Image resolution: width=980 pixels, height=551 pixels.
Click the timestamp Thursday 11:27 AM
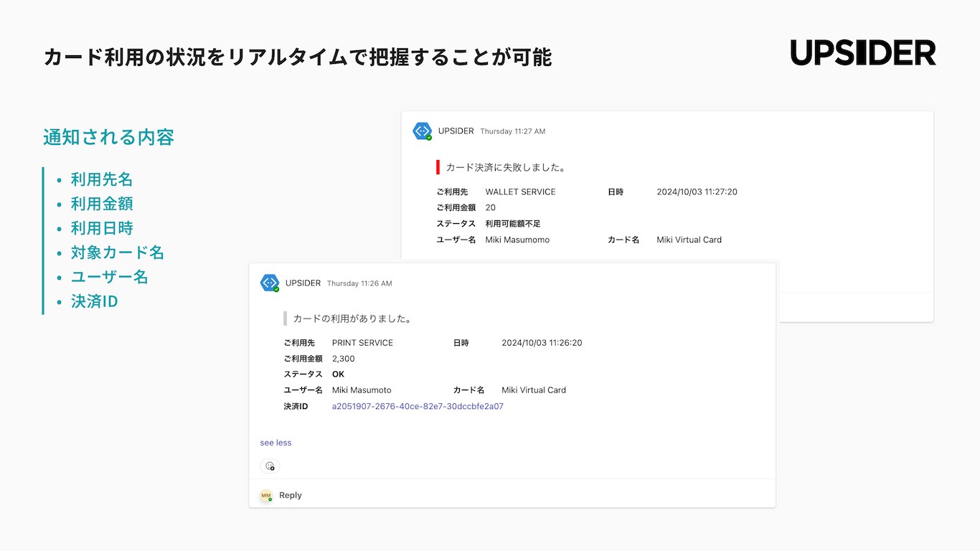[x=513, y=132]
